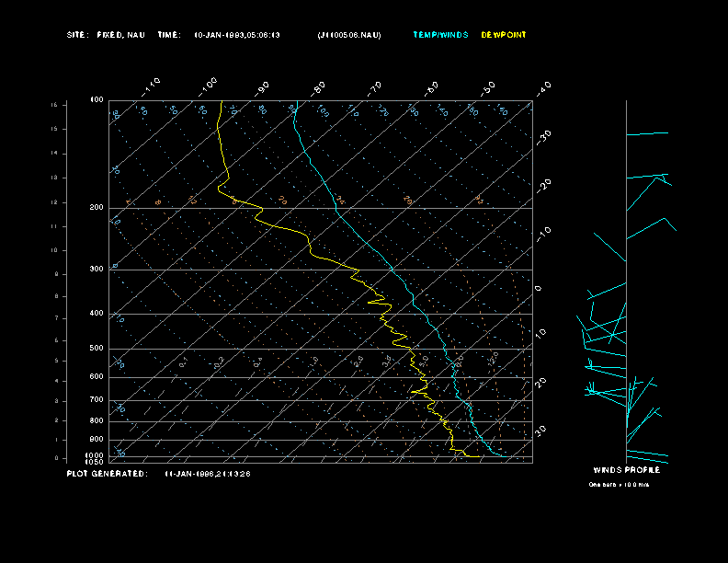Click the -100 temperature label along top axis
This screenshot has width=728, height=563.
207,86
